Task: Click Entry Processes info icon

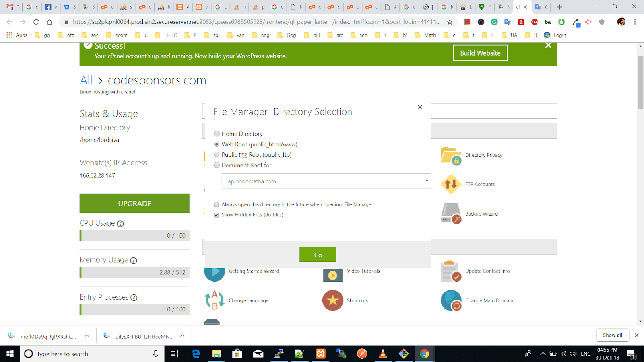Action: 134,298
